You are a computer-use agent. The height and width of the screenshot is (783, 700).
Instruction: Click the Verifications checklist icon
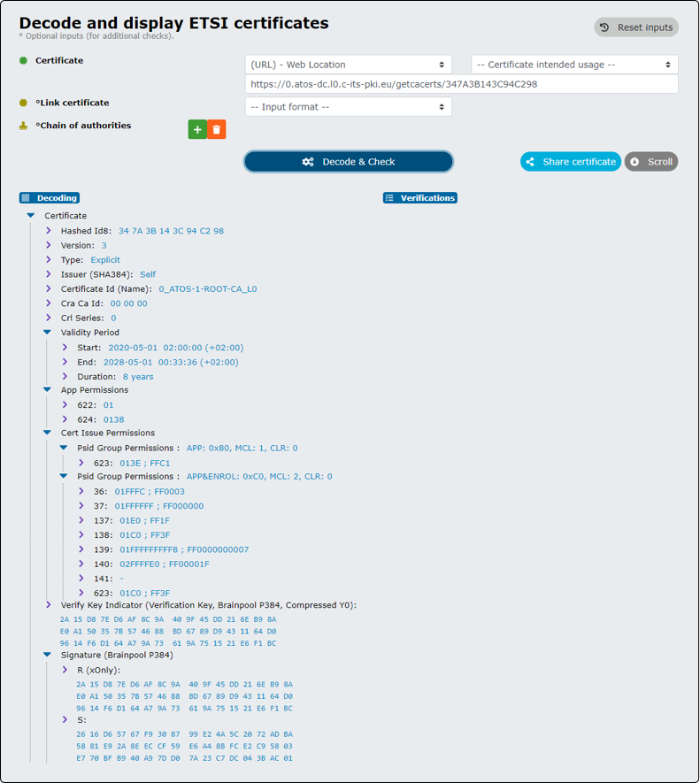[x=389, y=198]
